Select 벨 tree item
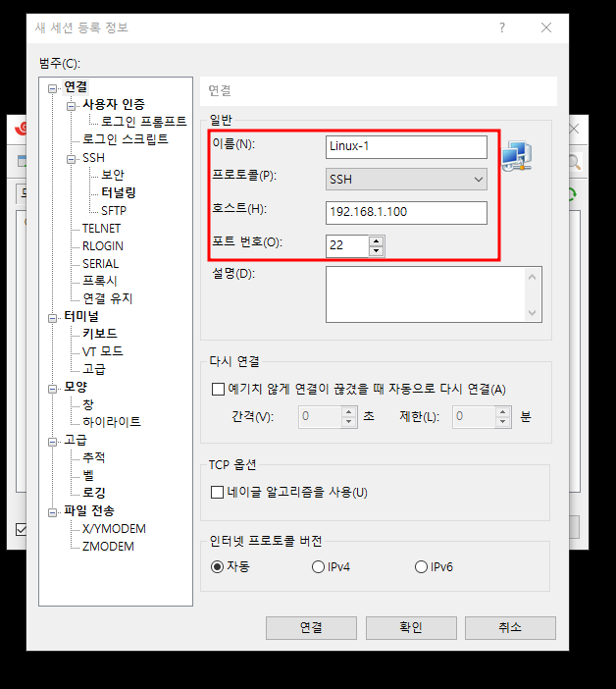 click(x=88, y=475)
